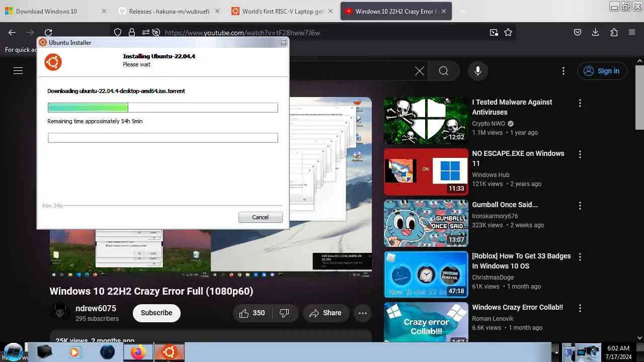Open Firefox application hamburger menu
This screenshot has width=644, height=362.
632,32
